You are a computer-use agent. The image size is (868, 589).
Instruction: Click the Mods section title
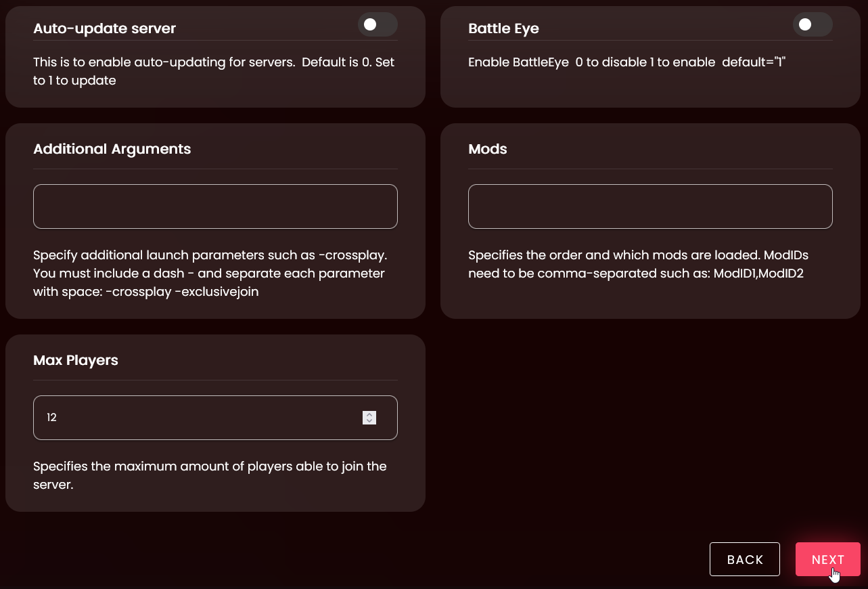(x=487, y=149)
